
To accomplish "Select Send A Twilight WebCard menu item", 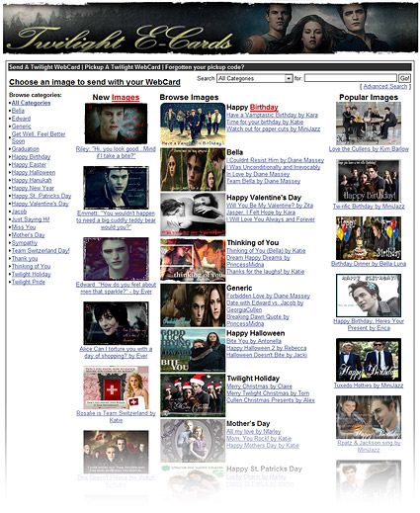I will [44, 67].
